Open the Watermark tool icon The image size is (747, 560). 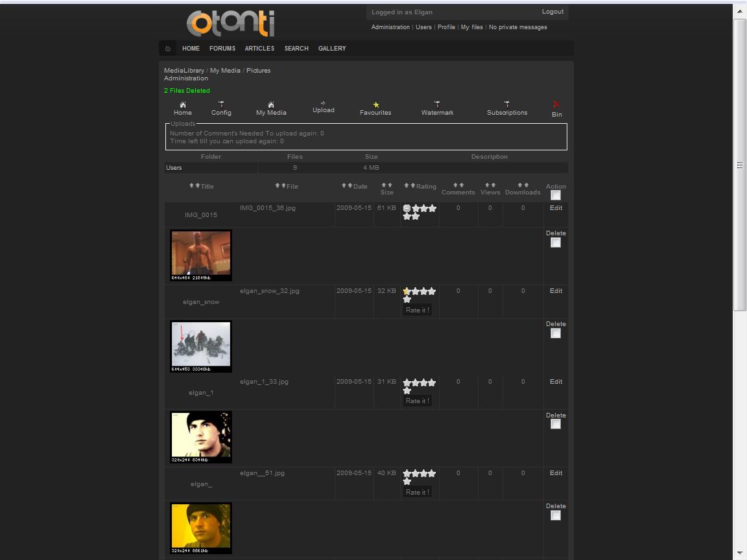pos(437,104)
